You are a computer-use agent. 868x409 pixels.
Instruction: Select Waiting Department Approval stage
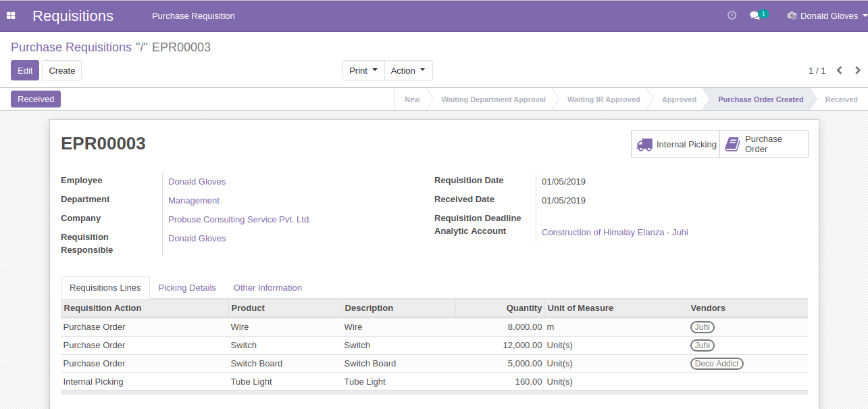pos(493,99)
